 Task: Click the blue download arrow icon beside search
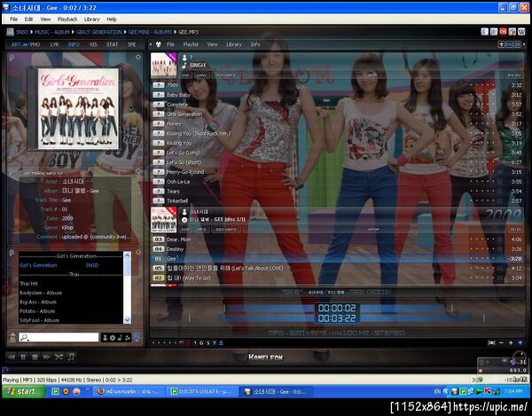[137, 337]
